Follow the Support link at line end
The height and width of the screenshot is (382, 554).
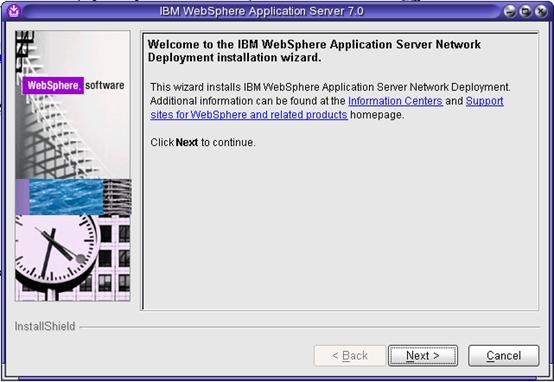[484, 101]
